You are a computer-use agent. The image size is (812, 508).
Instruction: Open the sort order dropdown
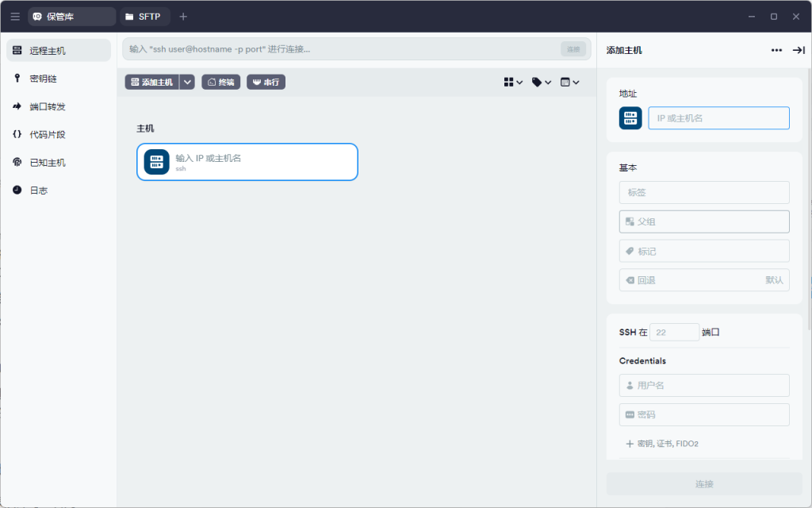(x=569, y=82)
